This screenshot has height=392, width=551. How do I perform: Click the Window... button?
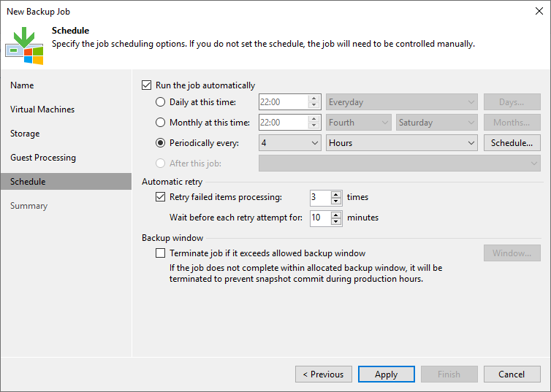(512, 253)
